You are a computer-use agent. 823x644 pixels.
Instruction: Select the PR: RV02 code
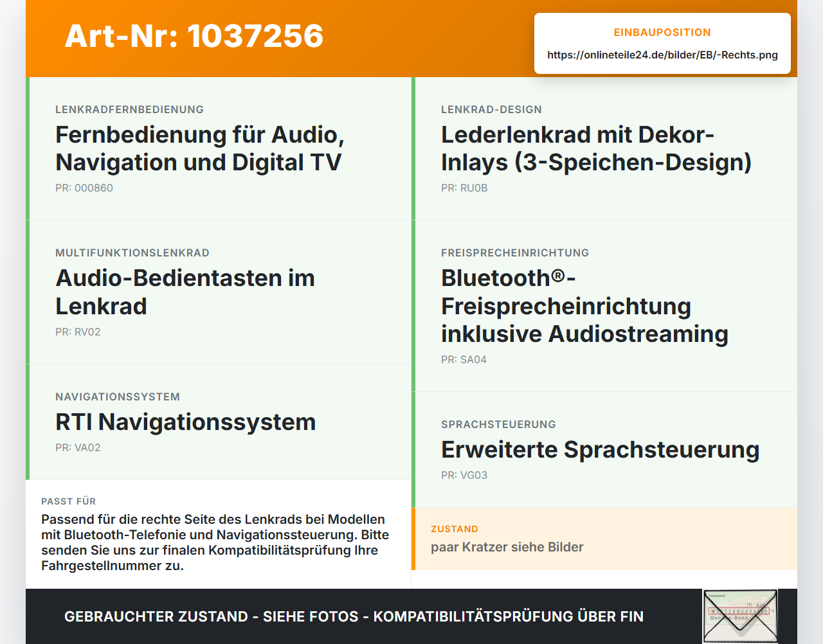point(78,332)
